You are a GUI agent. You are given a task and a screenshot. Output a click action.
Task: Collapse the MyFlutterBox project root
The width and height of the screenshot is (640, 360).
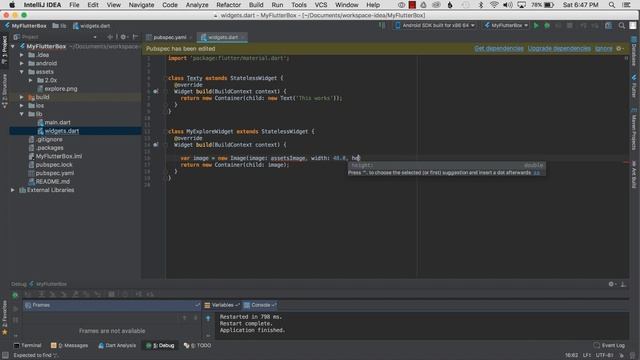(13, 47)
